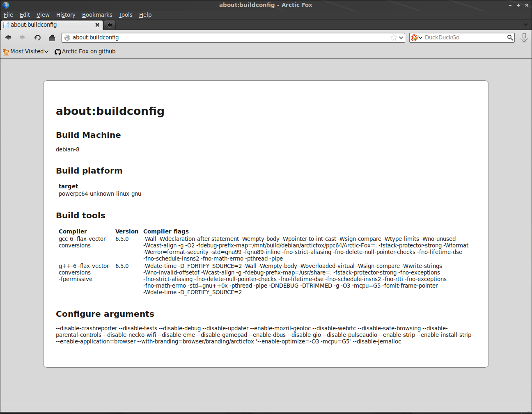
Task: Click the Compiler flags column header
Action: 166,231
